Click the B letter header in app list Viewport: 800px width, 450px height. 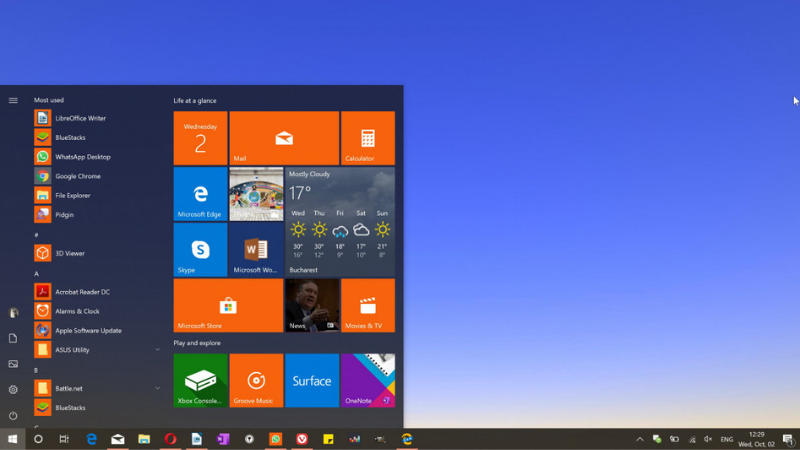[x=36, y=370]
